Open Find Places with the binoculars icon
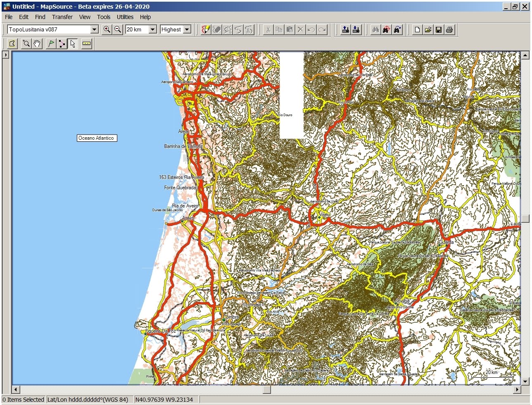The image size is (532, 405). [x=375, y=29]
